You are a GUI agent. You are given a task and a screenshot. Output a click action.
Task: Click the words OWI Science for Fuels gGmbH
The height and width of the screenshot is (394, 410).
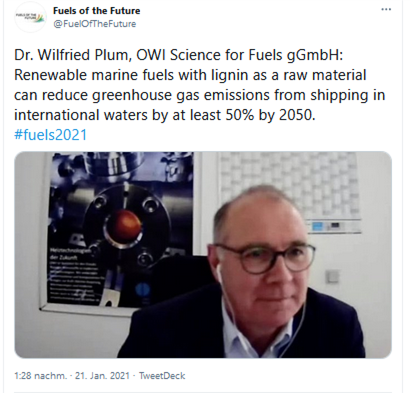[x=237, y=55]
